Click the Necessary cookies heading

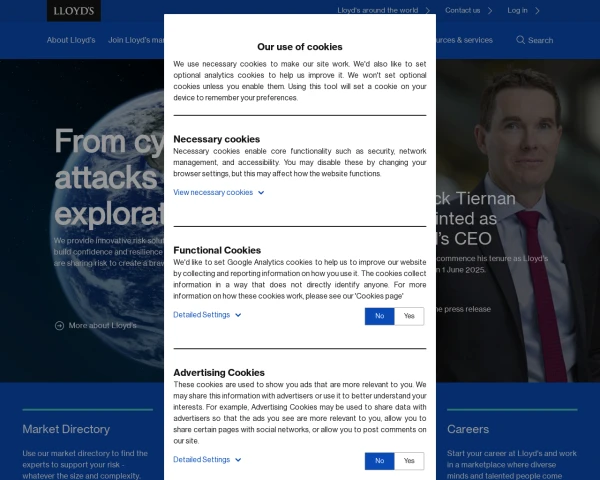point(217,139)
